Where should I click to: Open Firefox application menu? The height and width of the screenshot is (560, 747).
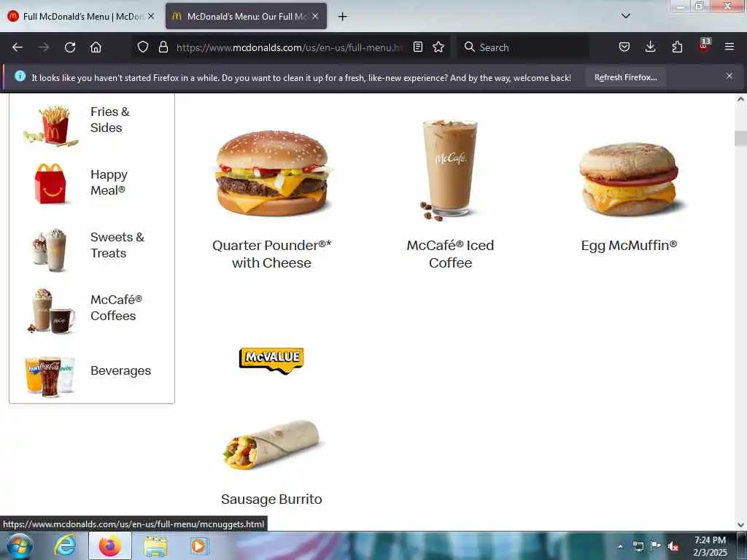(x=729, y=47)
